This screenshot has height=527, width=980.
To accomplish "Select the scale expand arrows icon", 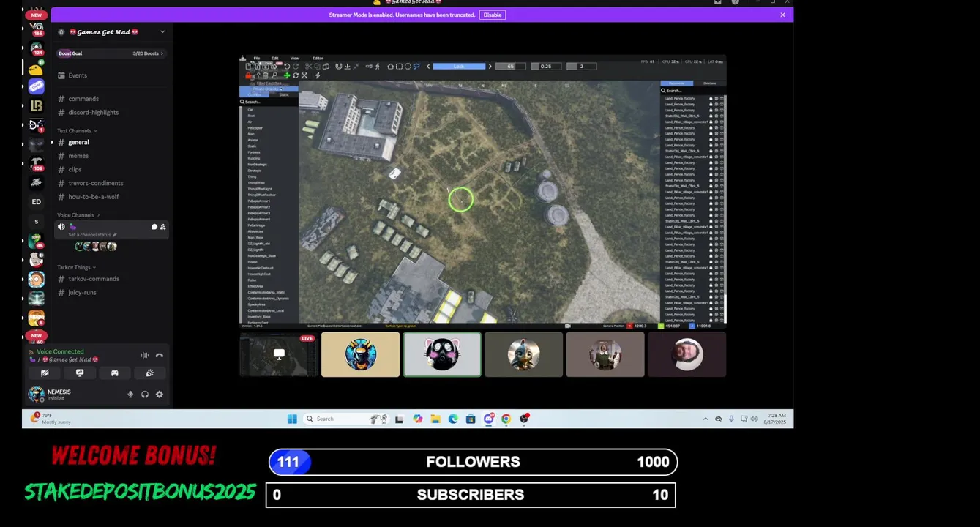I will pyautogui.click(x=304, y=75).
